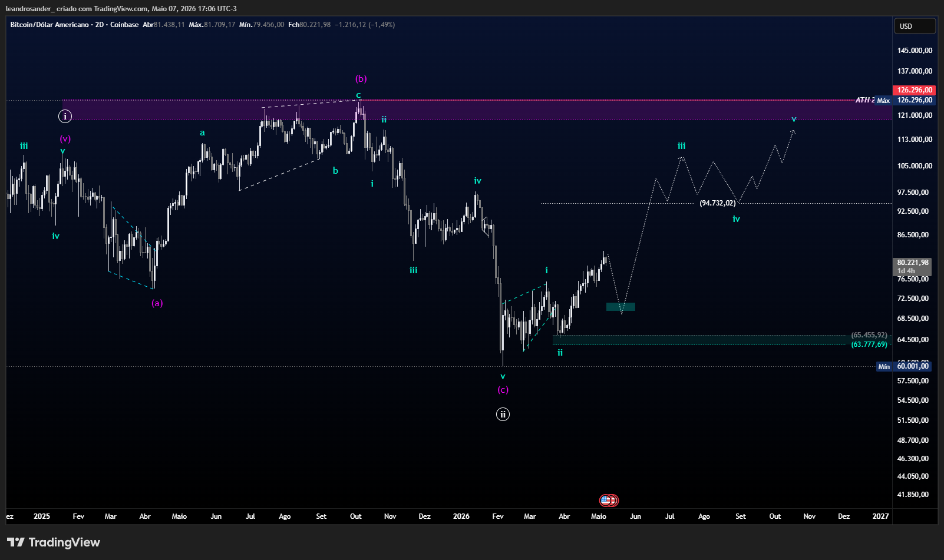944x560 pixels.
Task: Click the −1.216,12 (−1,49%) change value
Action: tap(365, 25)
